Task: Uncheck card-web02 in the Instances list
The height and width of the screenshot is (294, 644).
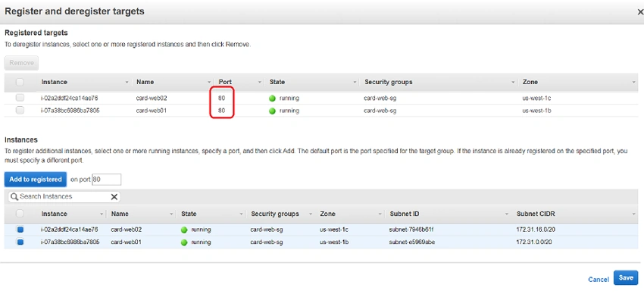Action: [x=20, y=230]
